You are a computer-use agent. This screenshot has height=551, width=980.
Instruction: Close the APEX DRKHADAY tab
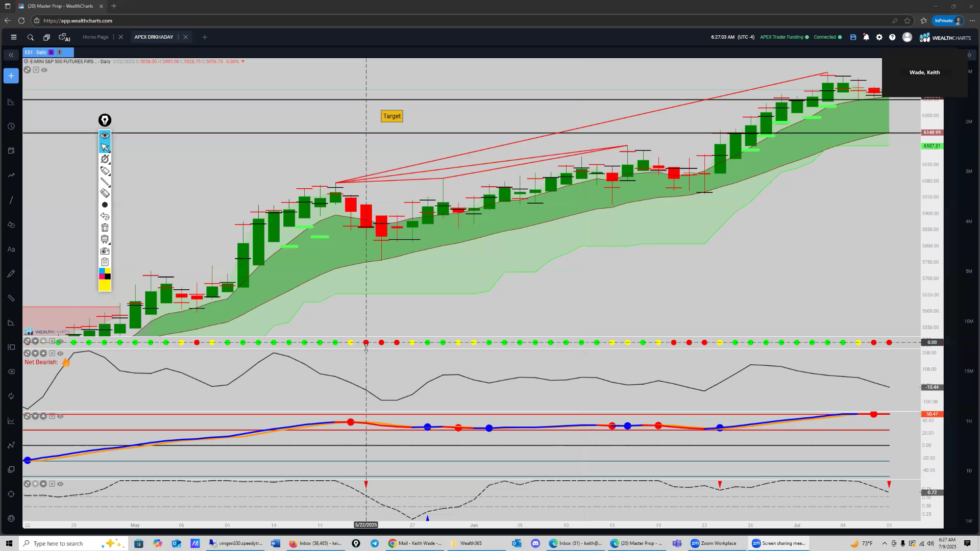point(185,37)
